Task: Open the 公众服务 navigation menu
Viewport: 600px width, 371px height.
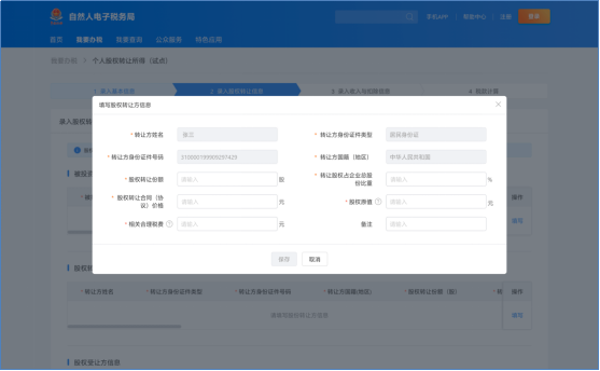Action: pyautogui.click(x=169, y=40)
